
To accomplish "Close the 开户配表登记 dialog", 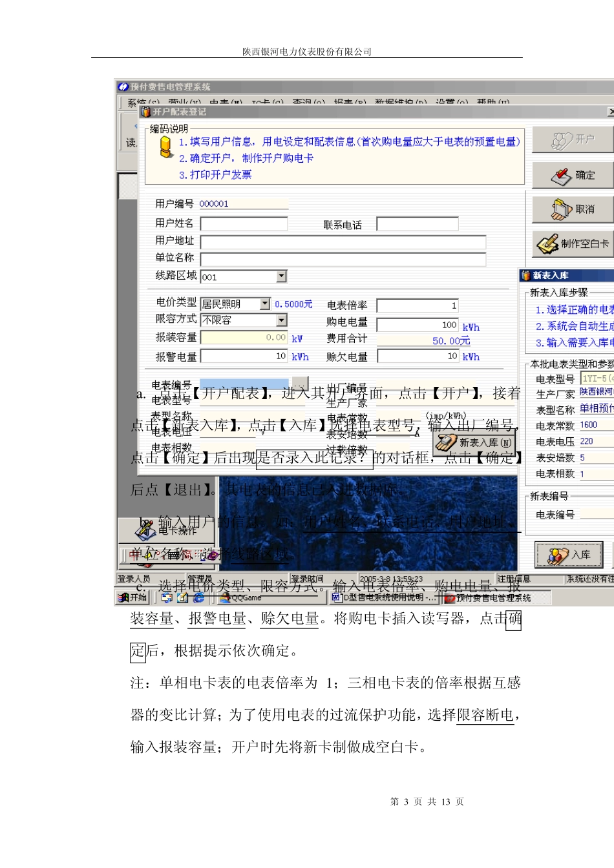I will tap(611, 112).
